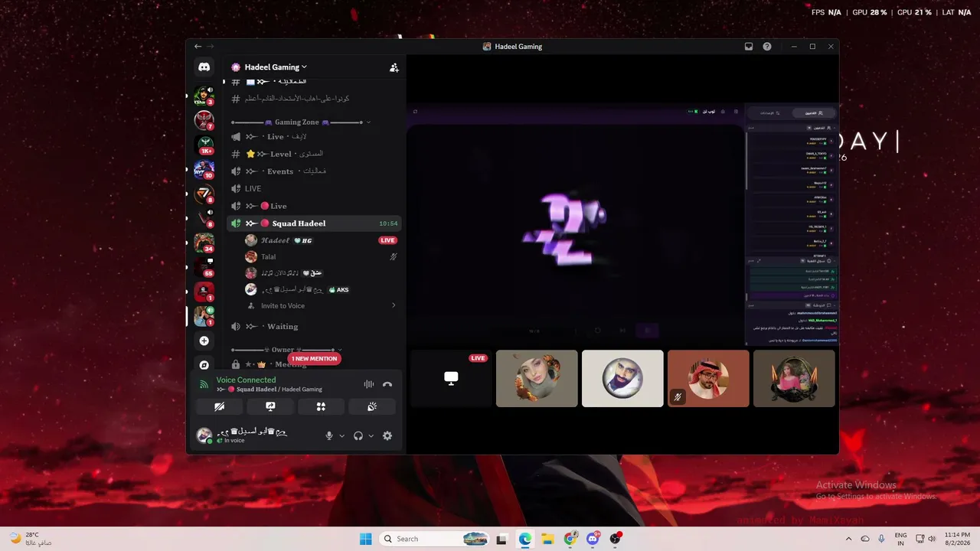The height and width of the screenshot is (551, 980).
Task: Join the Events voice channel
Action: (x=315, y=171)
